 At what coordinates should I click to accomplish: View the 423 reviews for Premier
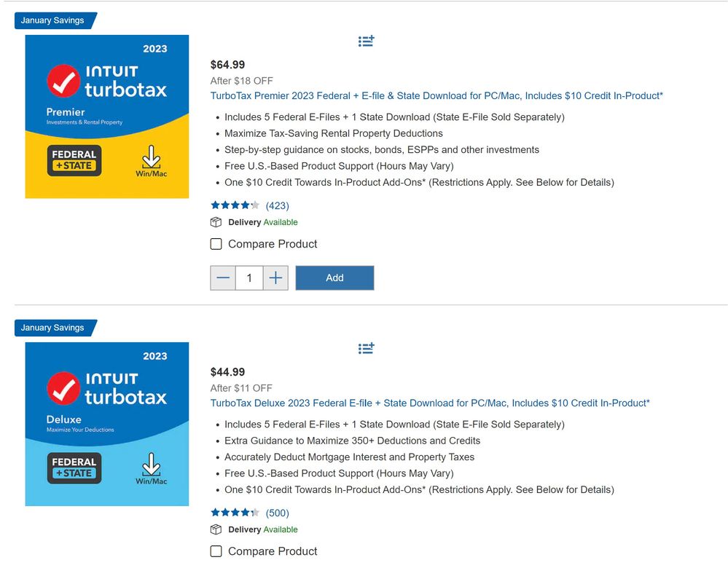tap(277, 205)
